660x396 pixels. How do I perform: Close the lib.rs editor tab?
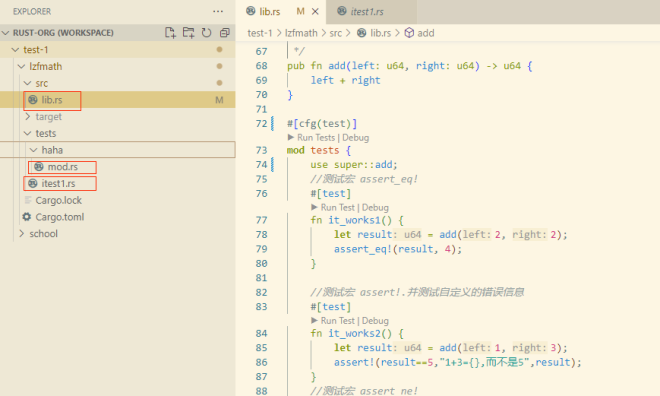(315, 12)
